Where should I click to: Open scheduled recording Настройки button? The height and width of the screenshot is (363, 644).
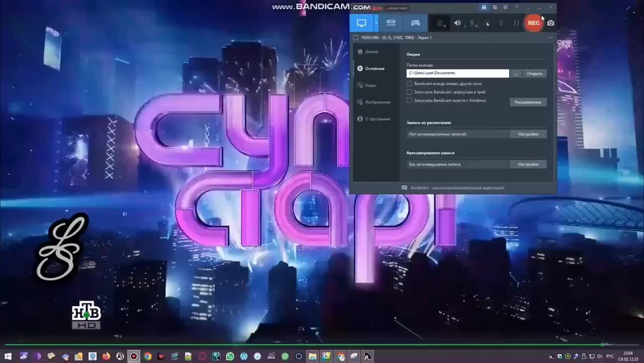click(x=528, y=134)
